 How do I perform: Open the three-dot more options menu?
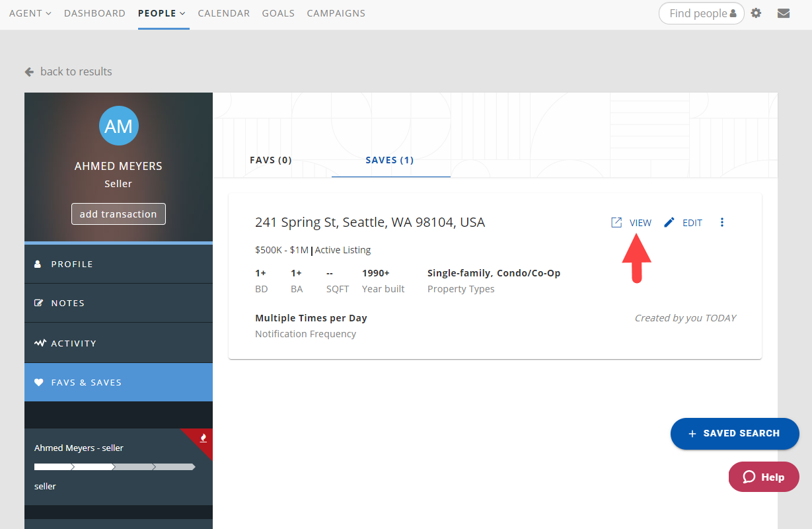click(722, 223)
